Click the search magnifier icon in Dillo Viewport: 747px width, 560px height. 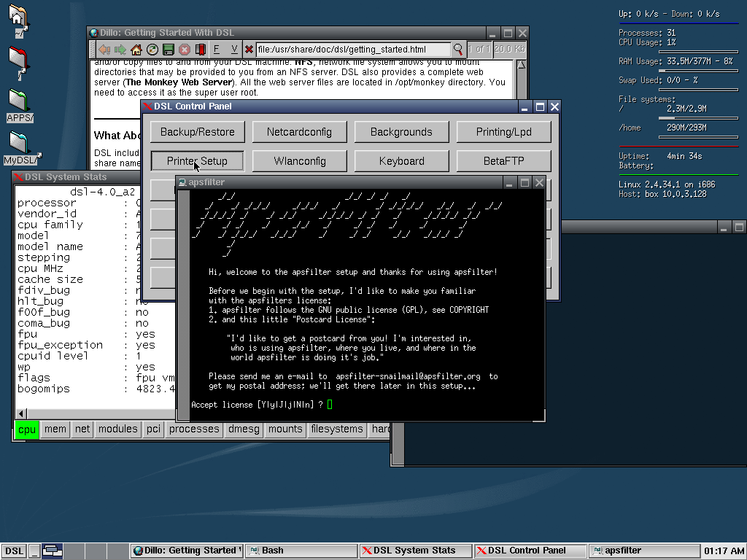tap(458, 50)
